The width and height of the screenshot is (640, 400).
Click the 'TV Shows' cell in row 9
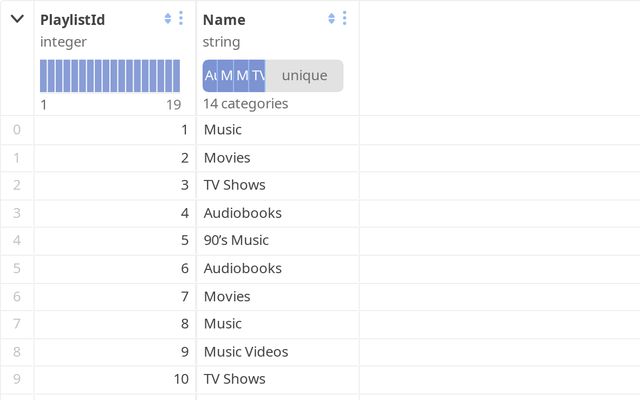[234, 379]
